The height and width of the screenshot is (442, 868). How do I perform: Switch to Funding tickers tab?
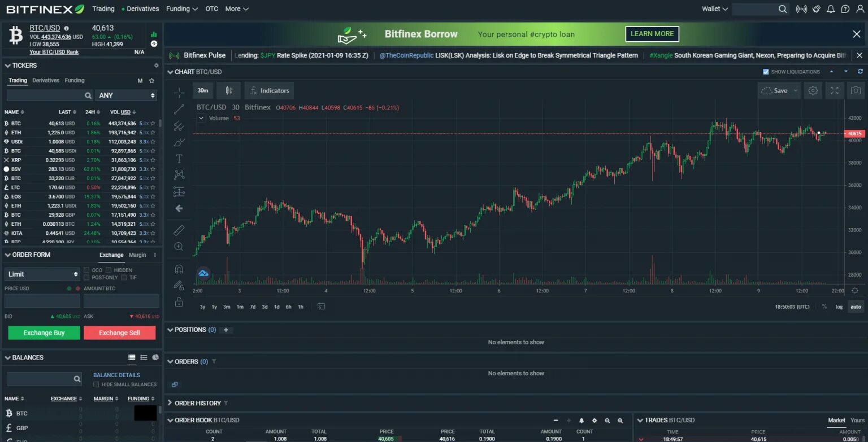75,80
